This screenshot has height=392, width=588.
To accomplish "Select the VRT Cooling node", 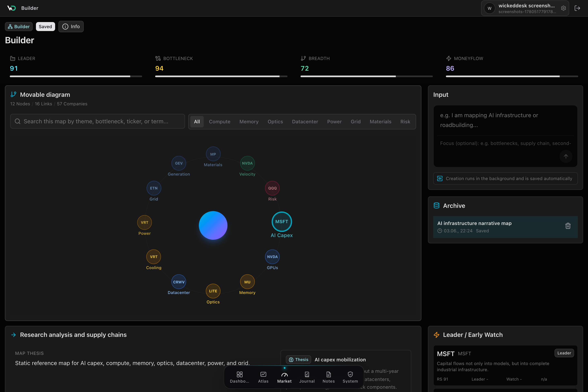I will point(154,257).
